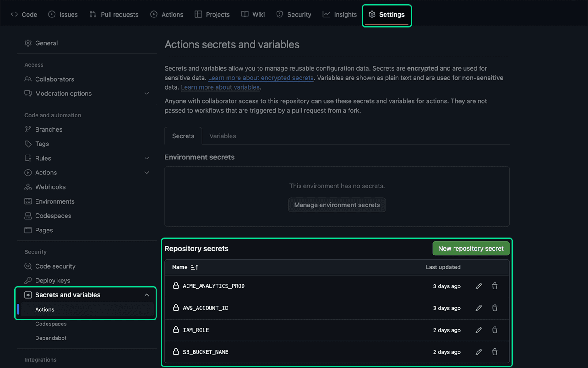Expand the Moderation options section

(147, 93)
